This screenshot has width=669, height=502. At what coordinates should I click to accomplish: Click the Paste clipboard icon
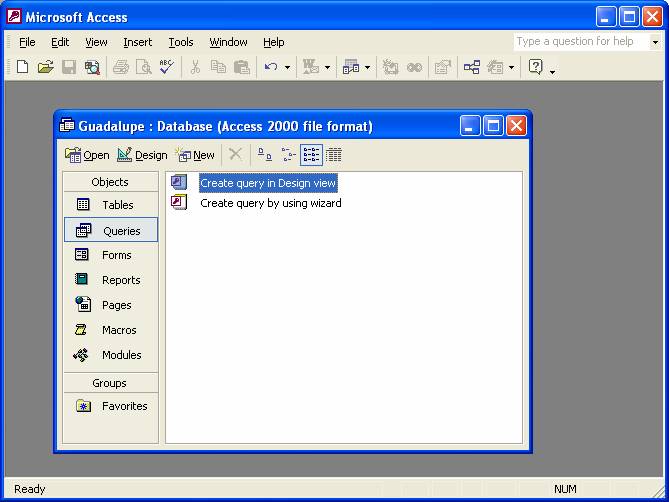click(x=241, y=67)
